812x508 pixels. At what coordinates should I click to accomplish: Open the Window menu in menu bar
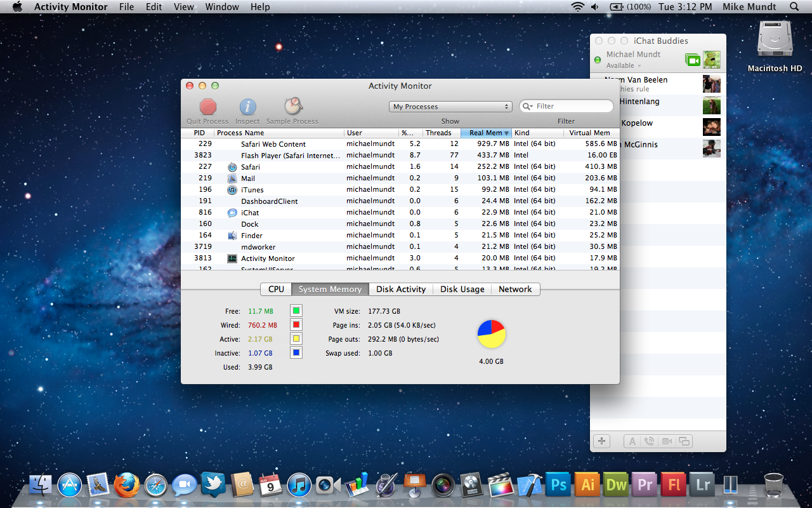click(x=222, y=7)
